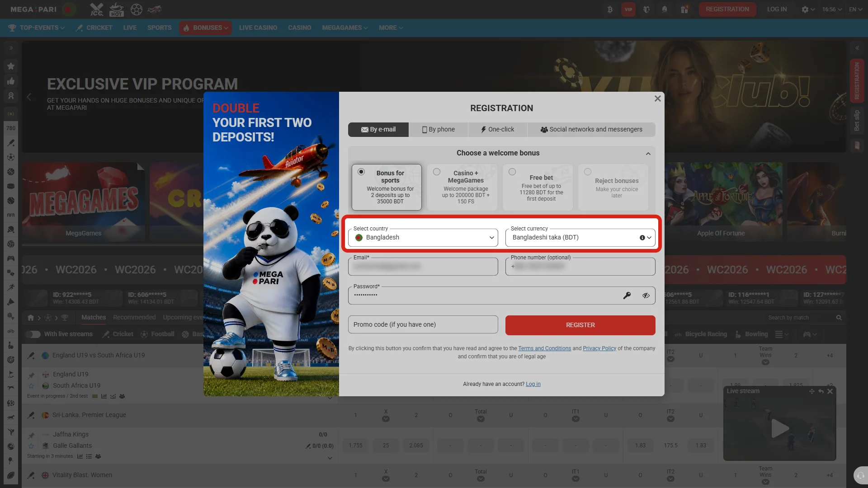Image resolution: width=868 pixels, height=488 pixels.
Task: Click the gamepad icon in left sidebar
Action: tap(11, 258)
